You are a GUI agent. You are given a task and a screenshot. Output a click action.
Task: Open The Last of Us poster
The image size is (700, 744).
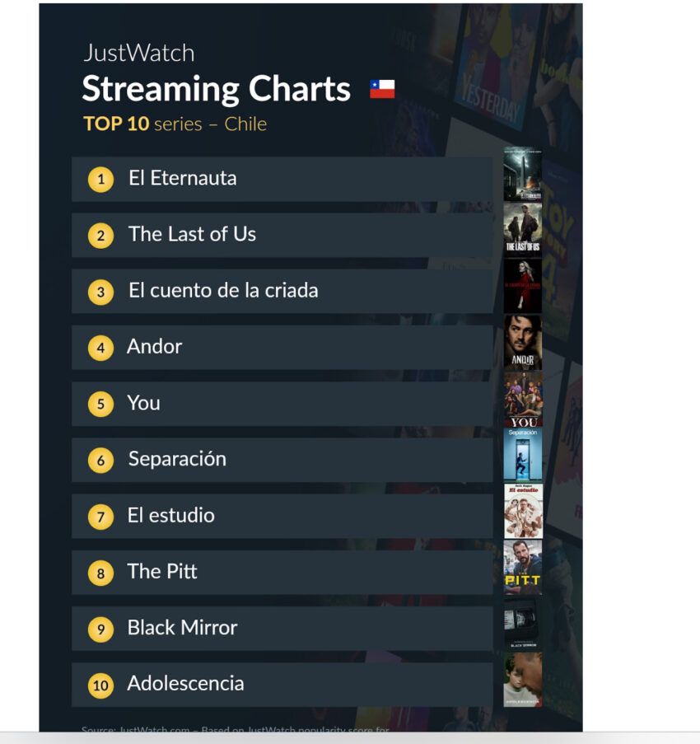(523, 230)
